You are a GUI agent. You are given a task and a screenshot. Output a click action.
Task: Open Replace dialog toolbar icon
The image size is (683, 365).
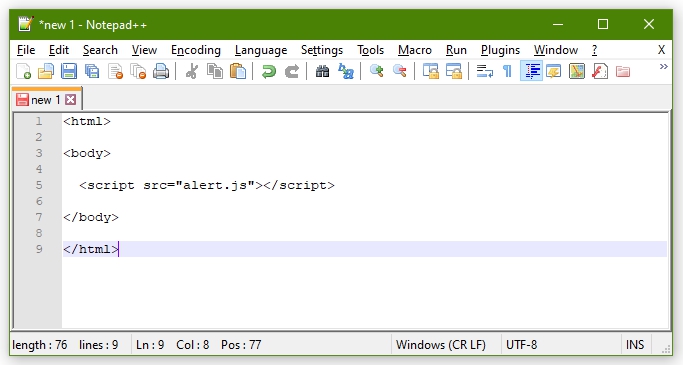coord(346,71)
